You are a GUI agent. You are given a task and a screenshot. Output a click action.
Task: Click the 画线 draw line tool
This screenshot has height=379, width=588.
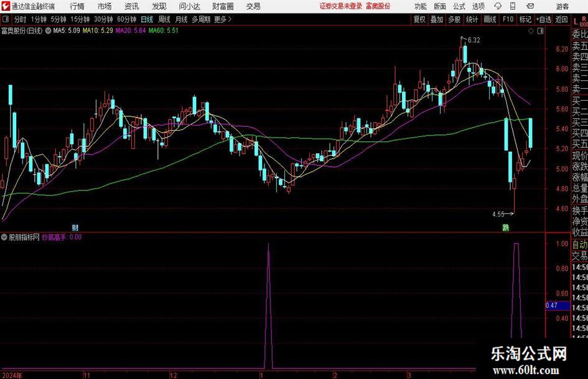click(x=490, y=19)
